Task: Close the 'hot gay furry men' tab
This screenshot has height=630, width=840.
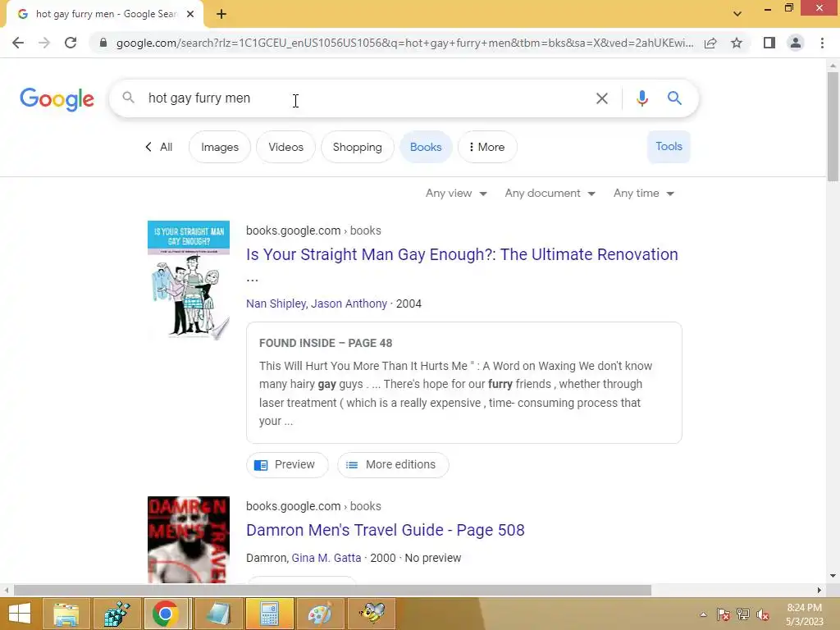Action: 190,14
